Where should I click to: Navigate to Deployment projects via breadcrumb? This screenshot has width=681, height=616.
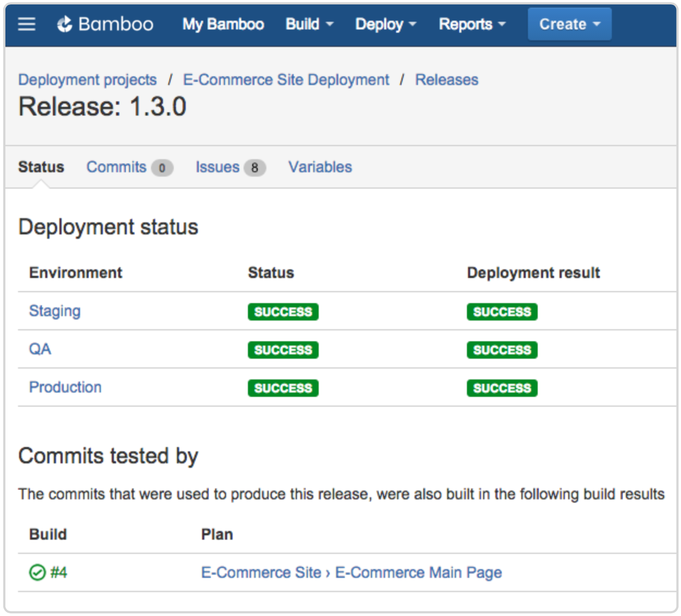coord(87,80)
